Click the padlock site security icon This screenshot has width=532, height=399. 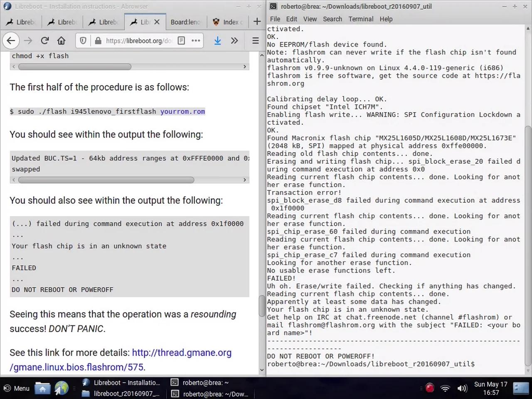[98, 40]
